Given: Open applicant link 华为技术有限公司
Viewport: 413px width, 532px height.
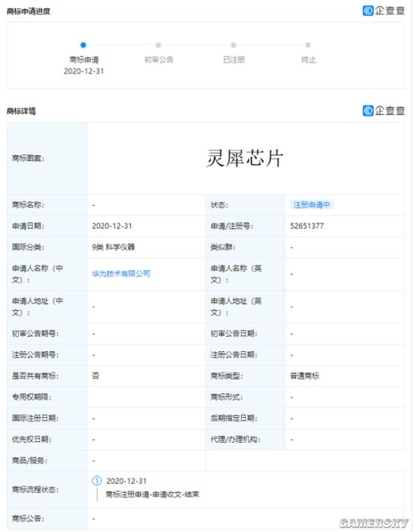Looking at the screenshot, I should (x=121, y=273).
